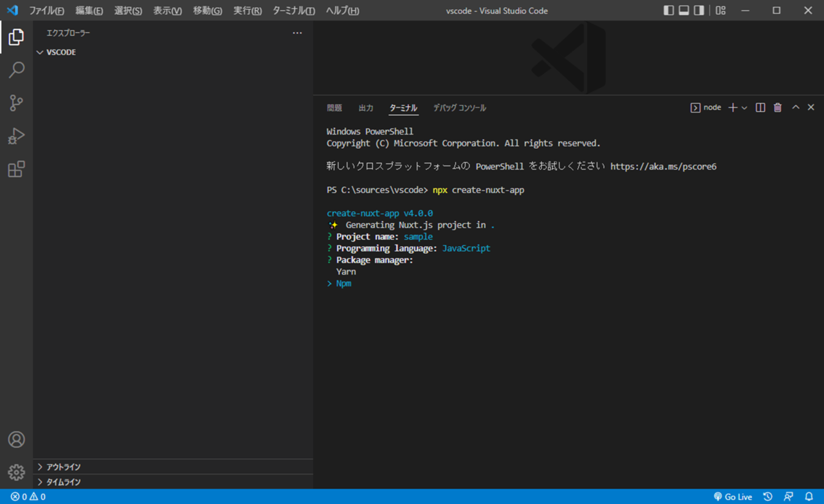The height and width of the screenshot is (504, 824).
Task: Click the 'Programming language: JavaScript' line
Action: pos(409,249)
